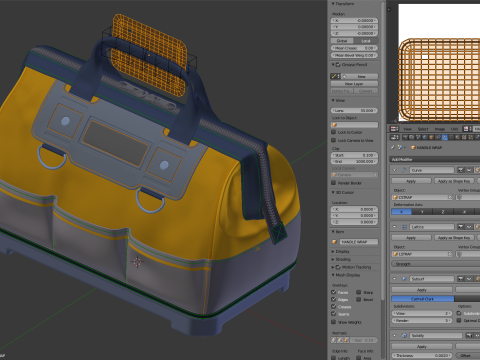The width and height of the screenshot is (480, 360).
Task: Uncheck the Faces overlay checkbox
Action: (333, 292)
